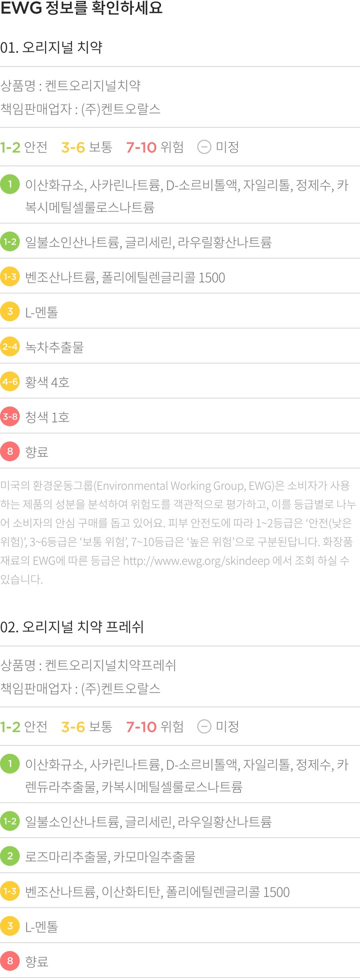Click the green 2 badge beside 로즈마리추출물
Image resolution: width=360 pixels, height=980 pixels.
coord(10,856)
